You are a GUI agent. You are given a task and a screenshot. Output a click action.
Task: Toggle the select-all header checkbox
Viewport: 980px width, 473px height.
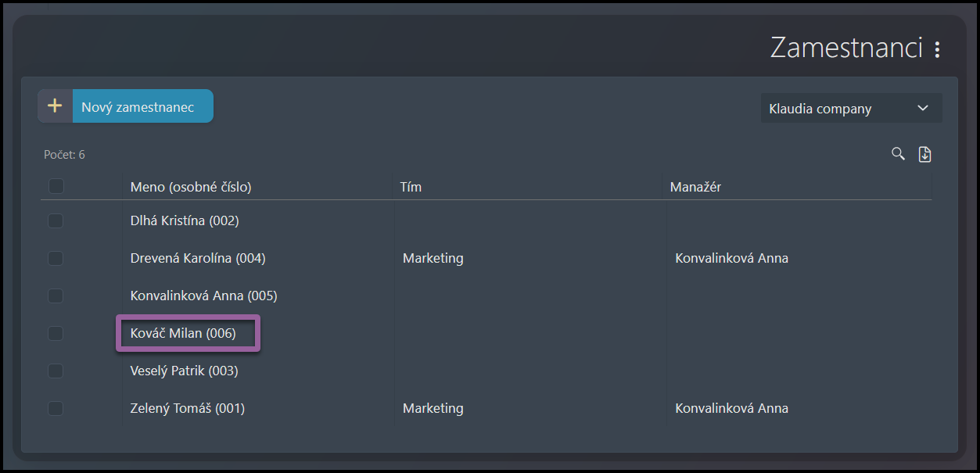[x=56, y=187]
